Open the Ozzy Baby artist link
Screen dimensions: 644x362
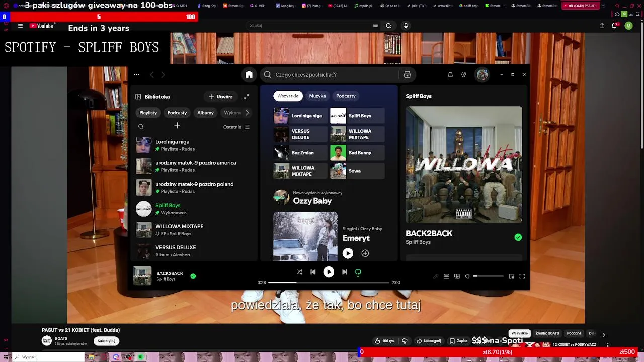(312, 201)
